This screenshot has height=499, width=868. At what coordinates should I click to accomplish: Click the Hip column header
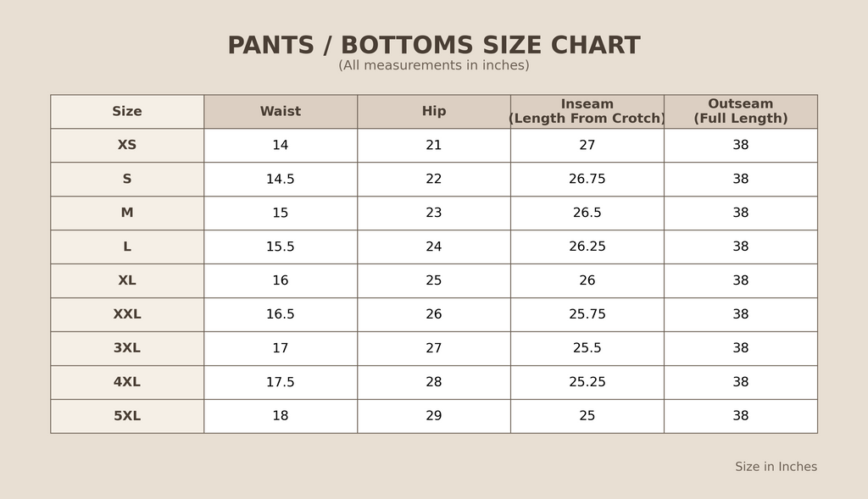click(434, 112)
